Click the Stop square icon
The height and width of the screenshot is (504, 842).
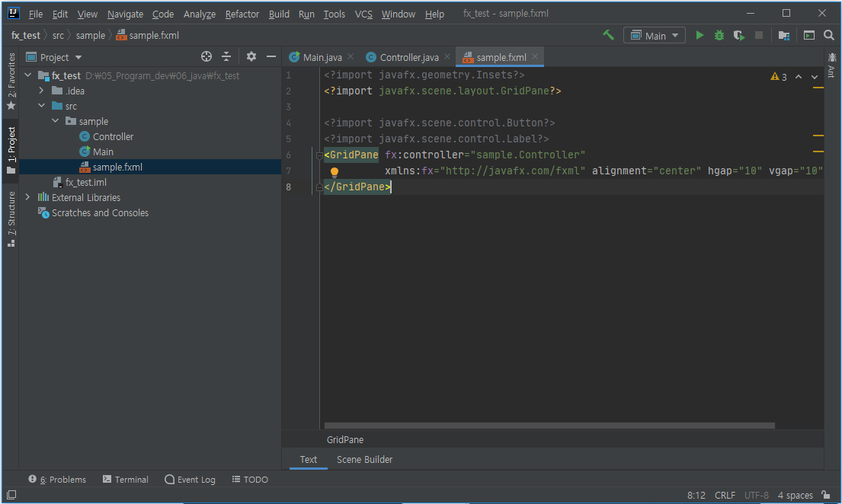[759, 36]
